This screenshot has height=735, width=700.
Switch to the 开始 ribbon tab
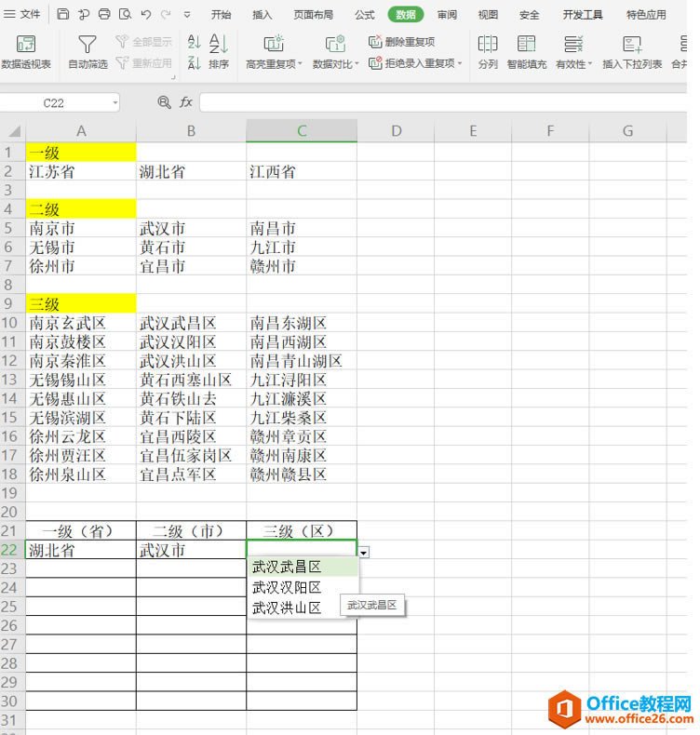221,15
